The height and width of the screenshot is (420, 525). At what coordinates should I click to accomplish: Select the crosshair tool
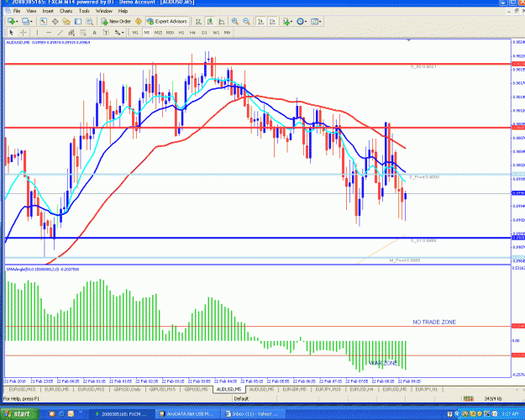[x=24, y=33]
